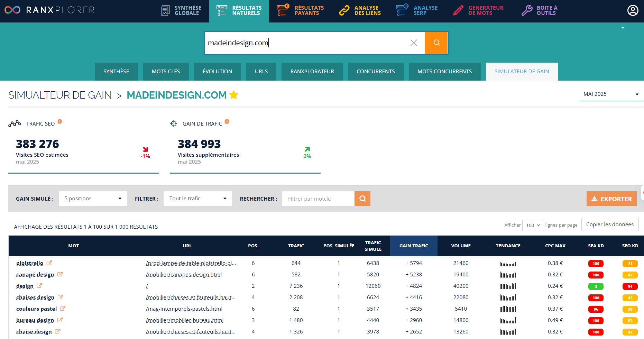Open external link icon for pipistrello
The height and width of the screenshot is (339, 644).
tap(49, 263)
